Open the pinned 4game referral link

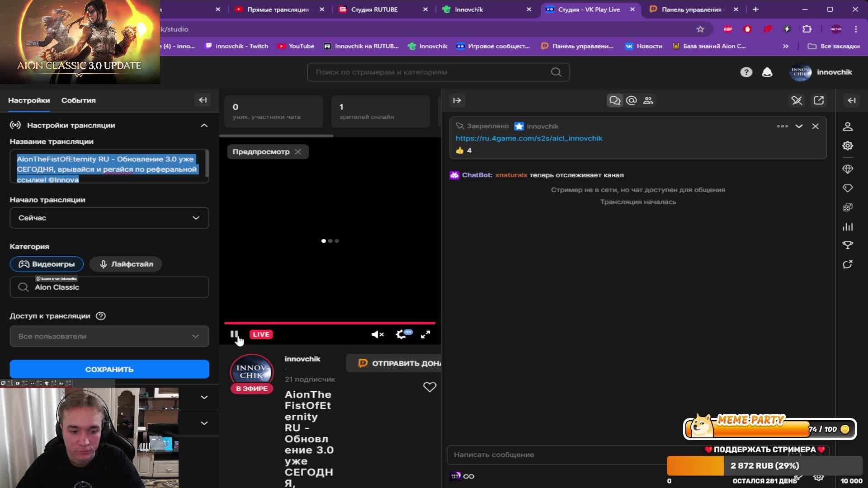(x=529, y=138)
